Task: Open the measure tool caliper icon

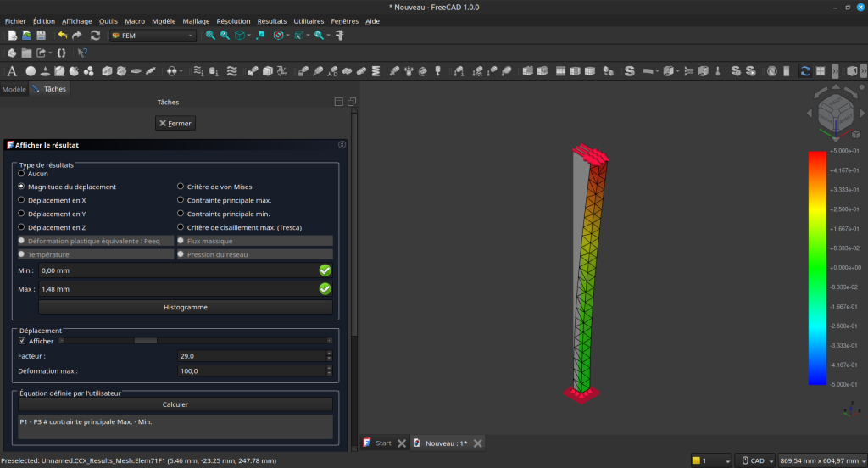Action: pyautogui.click(x=339, y=36)
